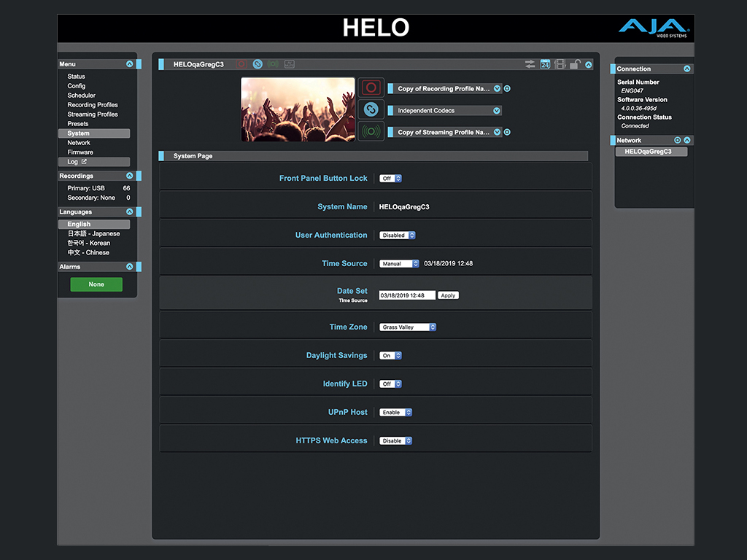747x560 pixels.
Task: Turn off Daylight Savings
Action: (390, 355)
